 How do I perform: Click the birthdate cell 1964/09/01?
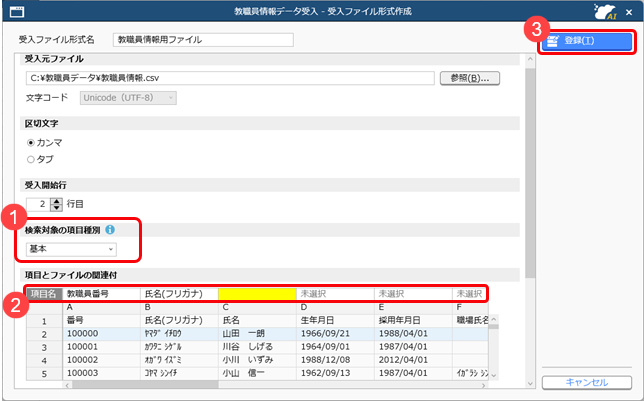[x=335, y=347]
